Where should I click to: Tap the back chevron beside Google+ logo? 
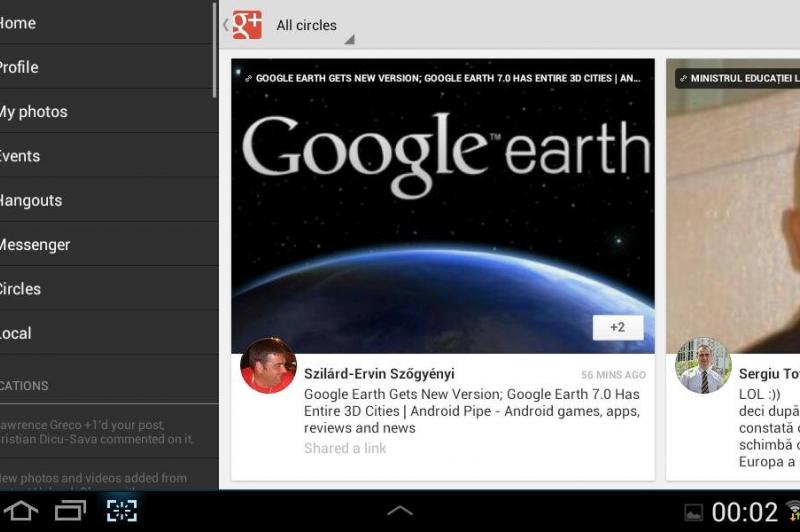[226, 24]
